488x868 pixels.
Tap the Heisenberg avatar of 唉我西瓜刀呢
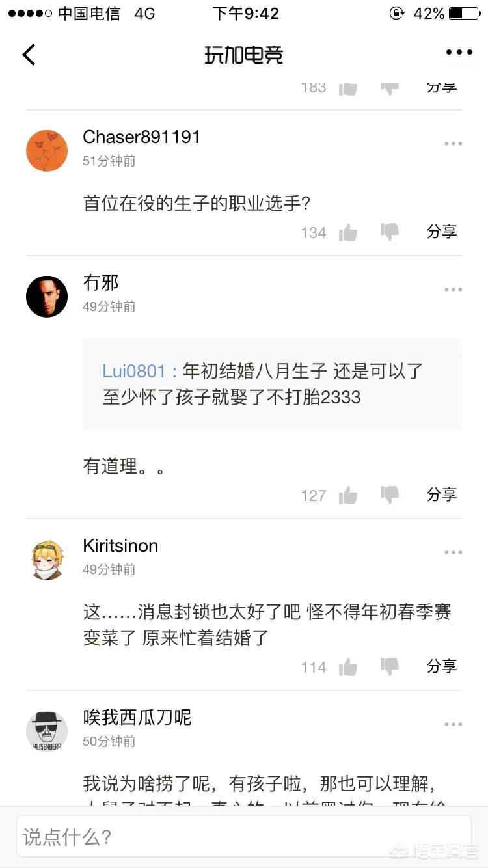[47, 731]
